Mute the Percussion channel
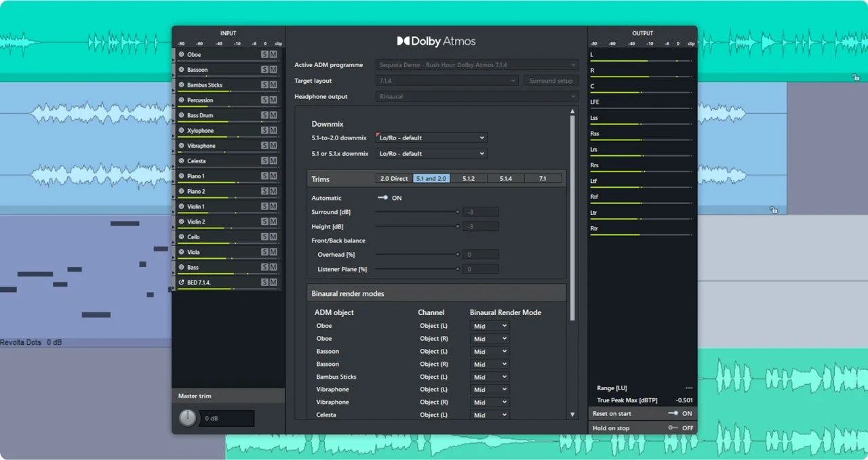 tap(273, 100)
